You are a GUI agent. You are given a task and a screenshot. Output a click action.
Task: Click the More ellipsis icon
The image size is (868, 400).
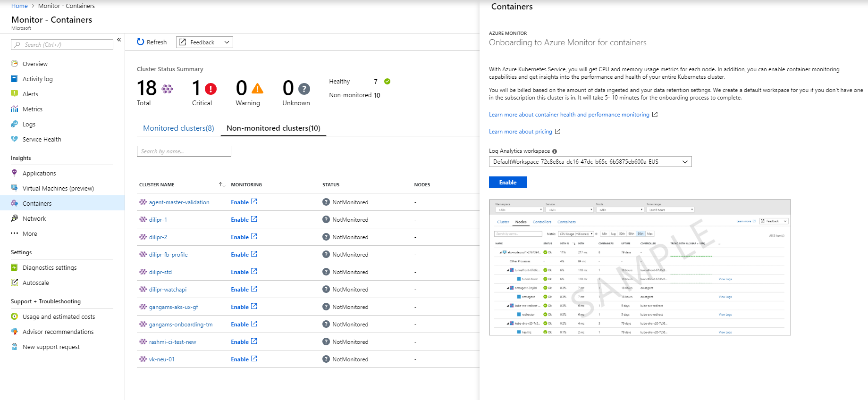point(14,233)
